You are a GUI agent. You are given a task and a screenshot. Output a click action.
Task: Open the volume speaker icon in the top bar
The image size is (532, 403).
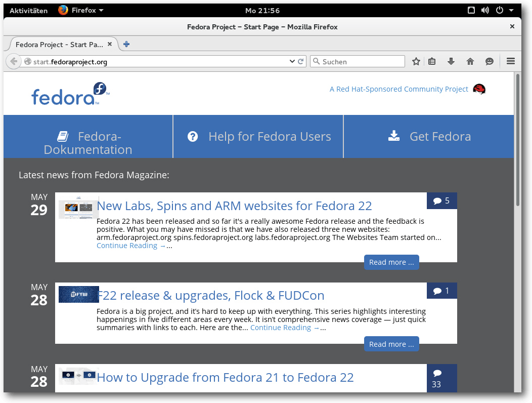485,10
